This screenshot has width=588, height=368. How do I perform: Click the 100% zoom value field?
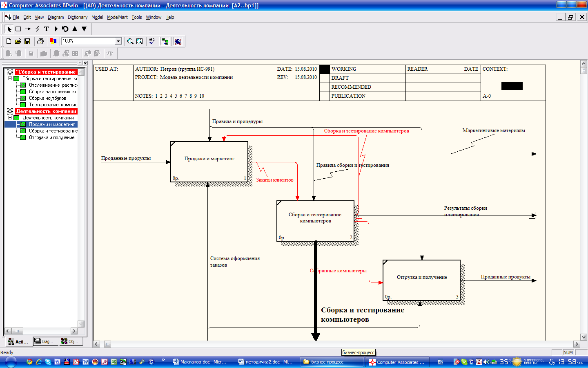(x=88, y=41)
